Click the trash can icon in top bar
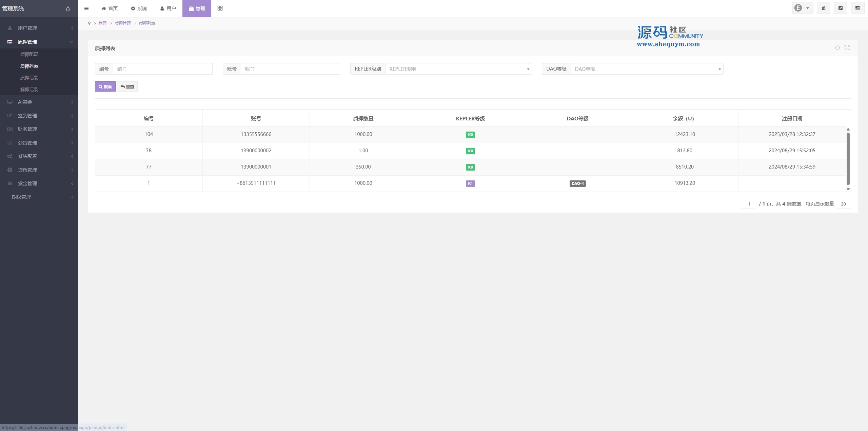Image resolution: width=868 pixels, height=431 pixels. click(x=824, y=8)
